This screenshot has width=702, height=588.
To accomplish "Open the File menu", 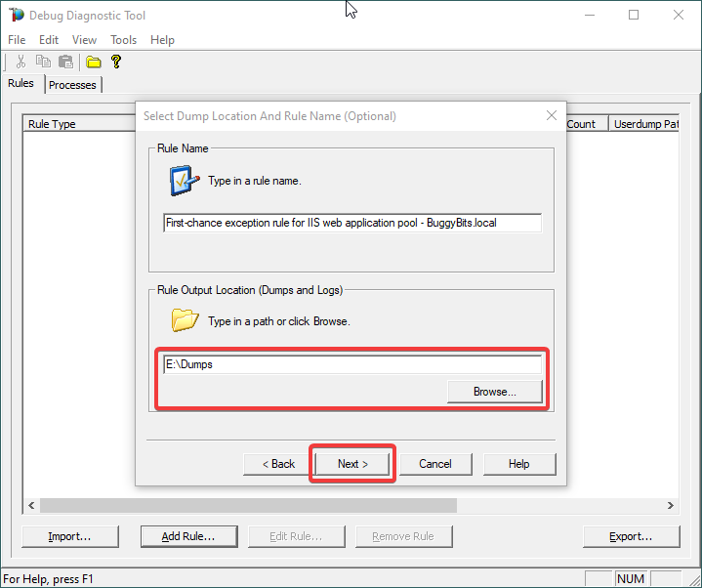I will tap(17, 40).
